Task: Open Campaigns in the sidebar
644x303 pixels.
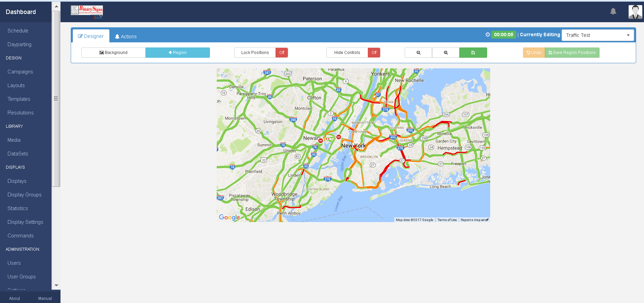Action: pyautogui.click(x=20, y=72)
